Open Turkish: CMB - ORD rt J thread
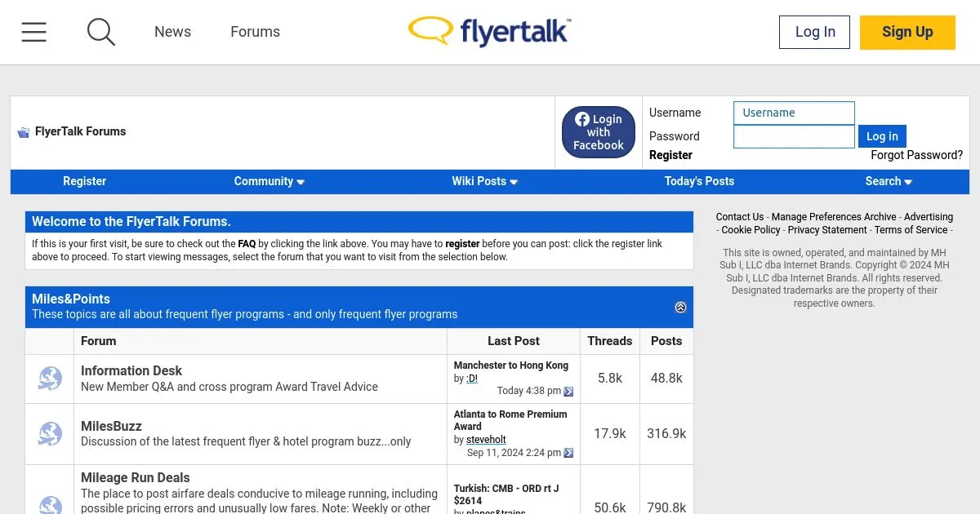 pos(506,494)
